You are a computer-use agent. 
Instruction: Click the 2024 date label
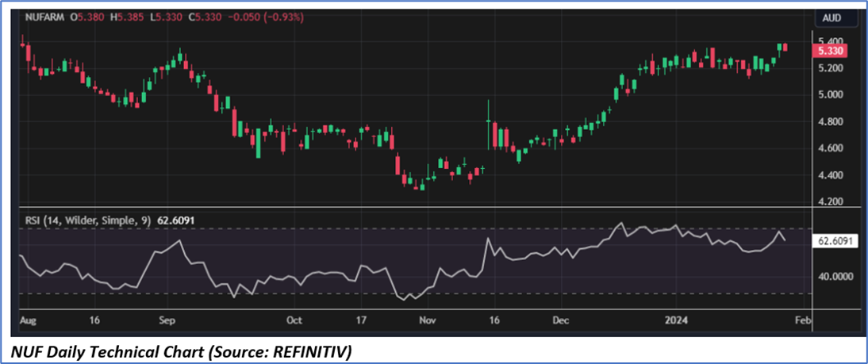point(677,320)
